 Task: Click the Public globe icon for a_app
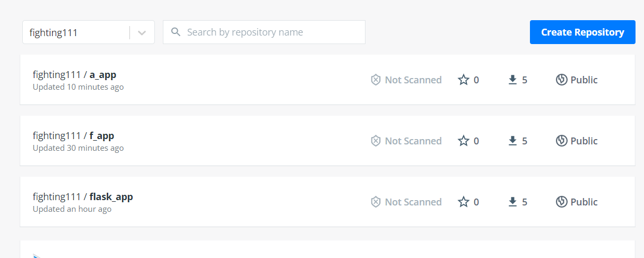(562, 80)
